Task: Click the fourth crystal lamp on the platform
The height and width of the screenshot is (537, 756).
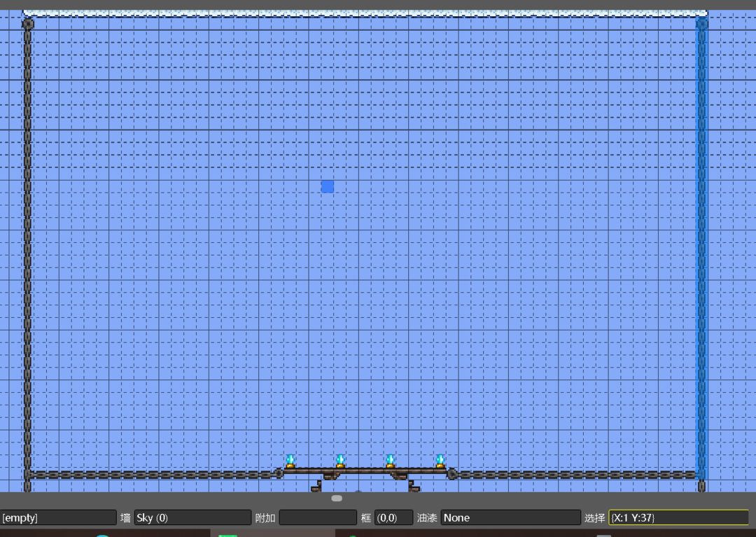Action: pos(440,461)
